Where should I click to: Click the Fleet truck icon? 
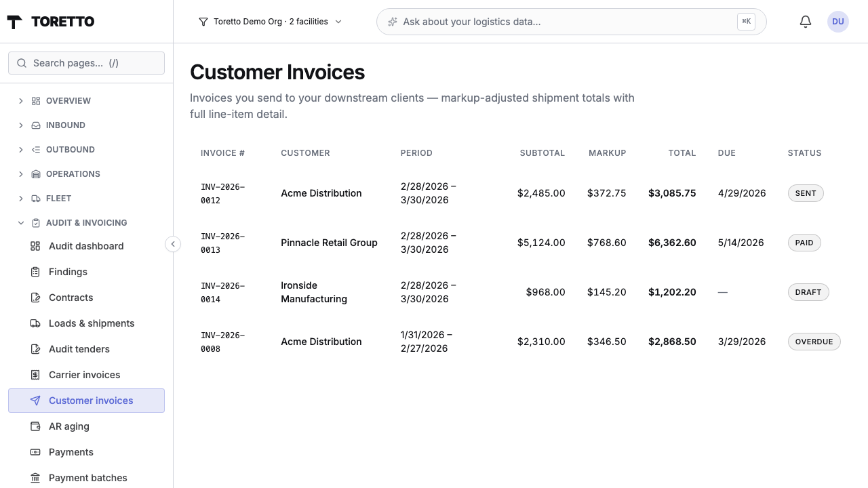click(36, 199)
